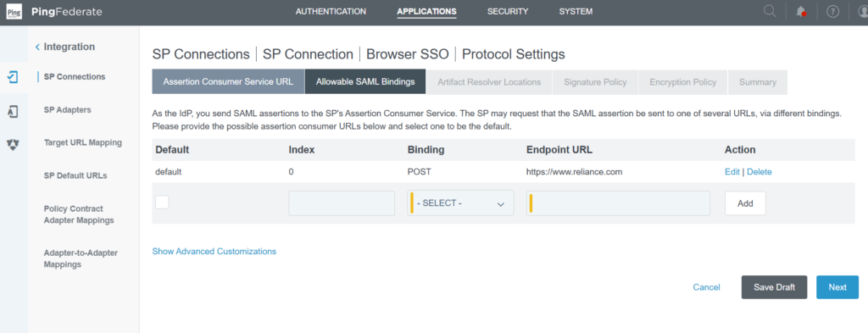Select the second sidebar icon below Integration
The height and width of the screenshot is (333, 868).
tap(14, 111)
